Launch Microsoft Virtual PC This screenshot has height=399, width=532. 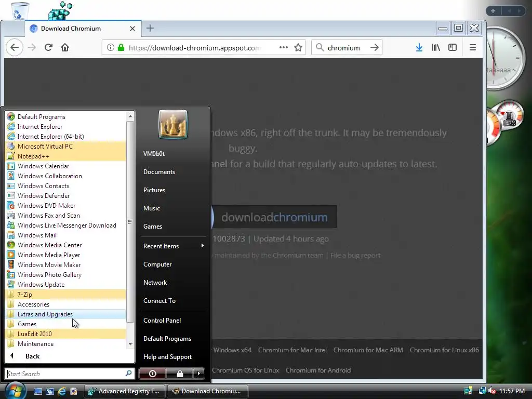(x=66, y=146)
